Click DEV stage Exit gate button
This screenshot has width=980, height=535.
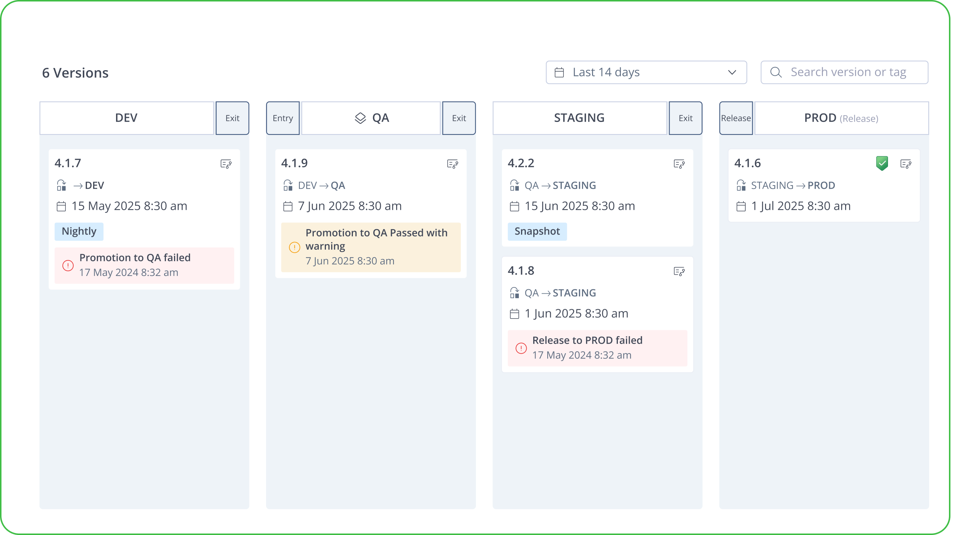232,118
